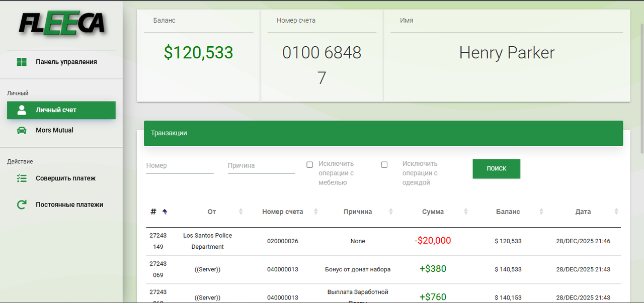Focus the Причина search field

point(261,166)
